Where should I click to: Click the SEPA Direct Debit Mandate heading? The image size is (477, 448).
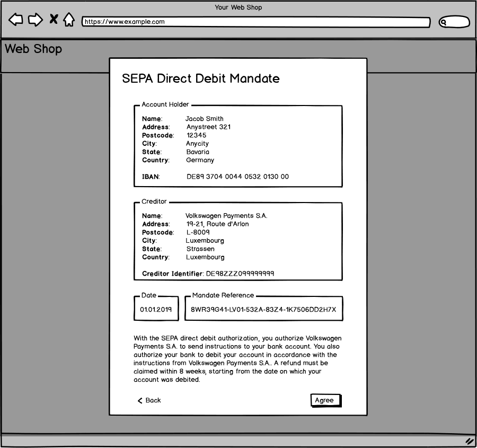[x=201, y=78]
